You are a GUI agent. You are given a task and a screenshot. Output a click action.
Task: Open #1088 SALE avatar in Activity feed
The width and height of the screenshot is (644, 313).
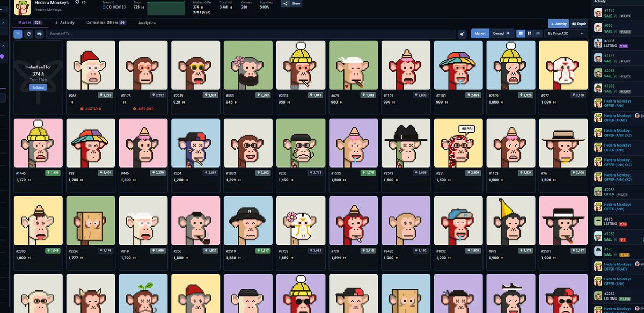point(597,88)
